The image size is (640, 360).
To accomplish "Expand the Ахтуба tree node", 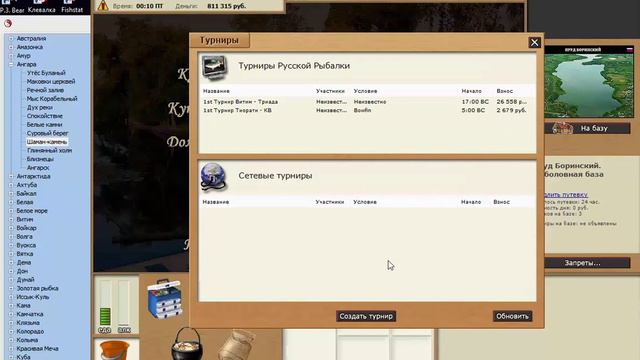I will [11, 185].
